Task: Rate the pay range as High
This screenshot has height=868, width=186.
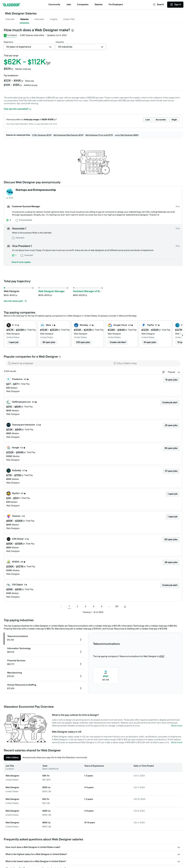Action: (x=174, y=120)
